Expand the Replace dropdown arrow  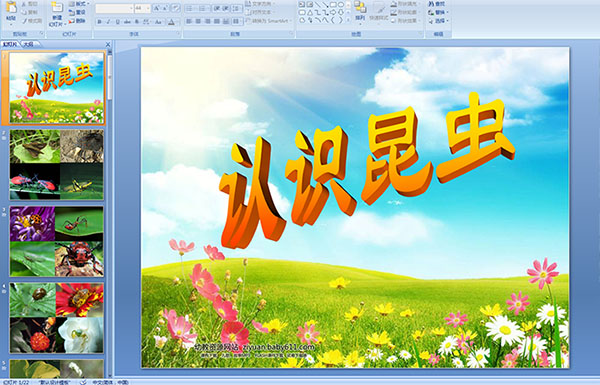[447, 13]
